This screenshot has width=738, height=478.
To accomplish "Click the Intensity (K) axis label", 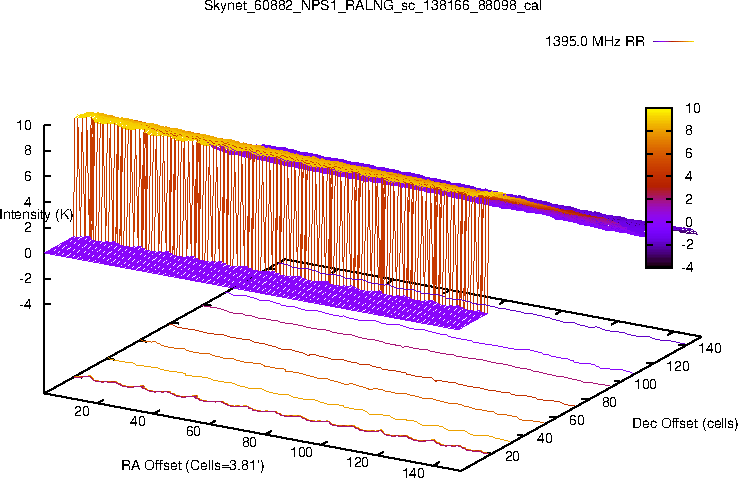I will click(36, 215).
